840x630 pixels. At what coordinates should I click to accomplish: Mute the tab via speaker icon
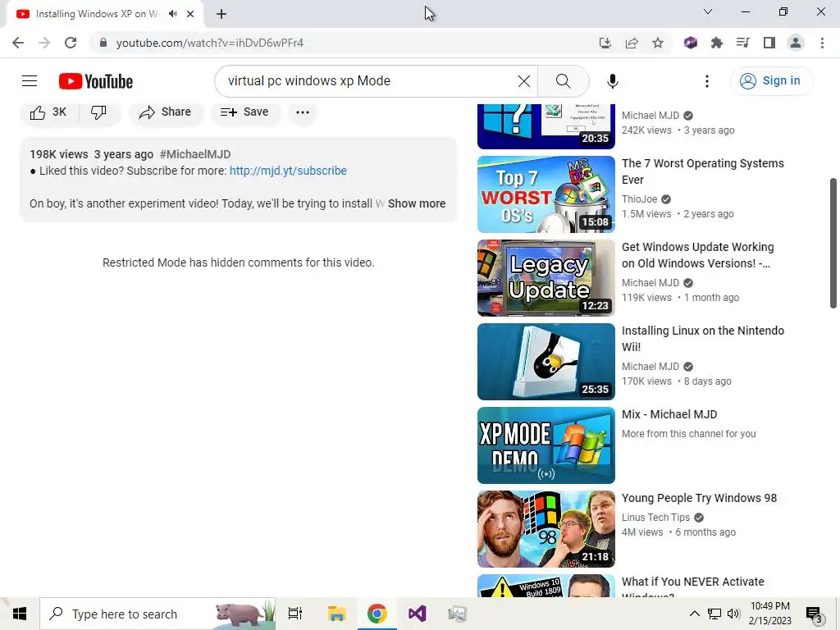[172, 14]
